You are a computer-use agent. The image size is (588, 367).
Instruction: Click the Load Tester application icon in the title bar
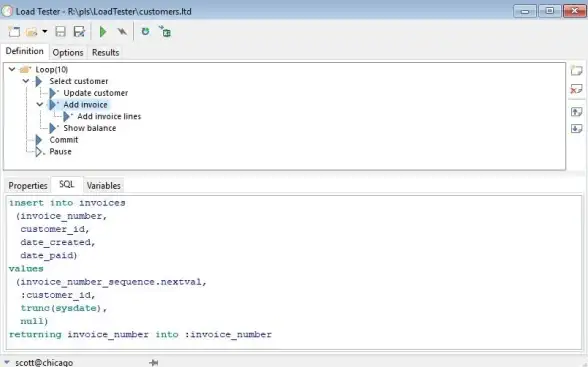(7, 11)
